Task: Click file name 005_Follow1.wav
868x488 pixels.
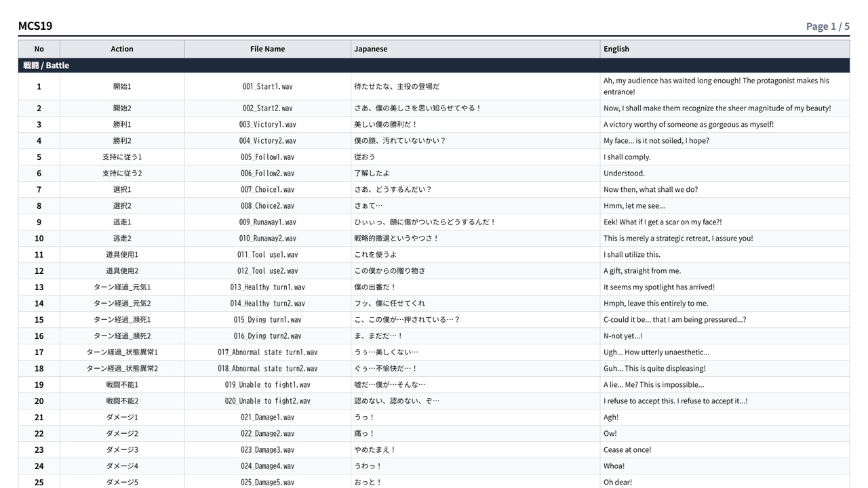Action: point(267,157)
